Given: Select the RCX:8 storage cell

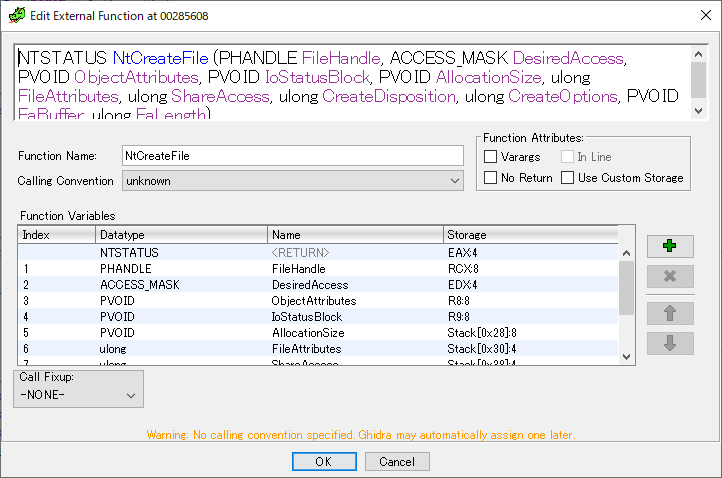Looking at the screenshot, I should [531, 269].
